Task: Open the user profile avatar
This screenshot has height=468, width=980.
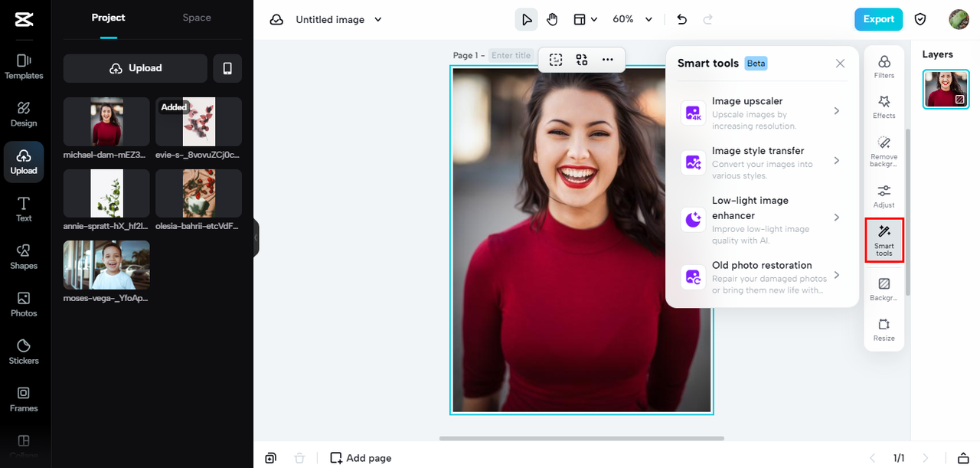Action: tap(959, 19)
